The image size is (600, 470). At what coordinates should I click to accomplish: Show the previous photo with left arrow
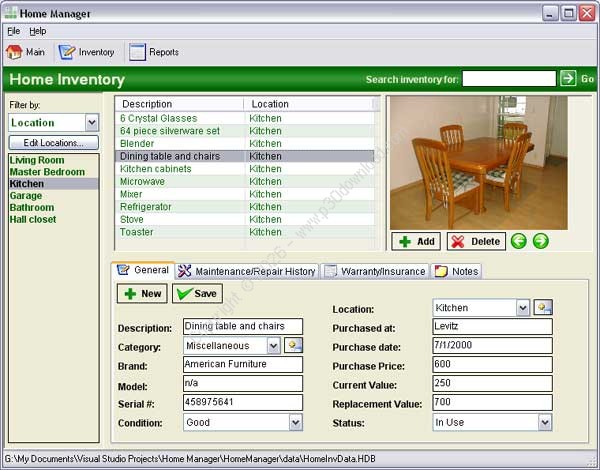pyautogui.click(x=519, y=241)
